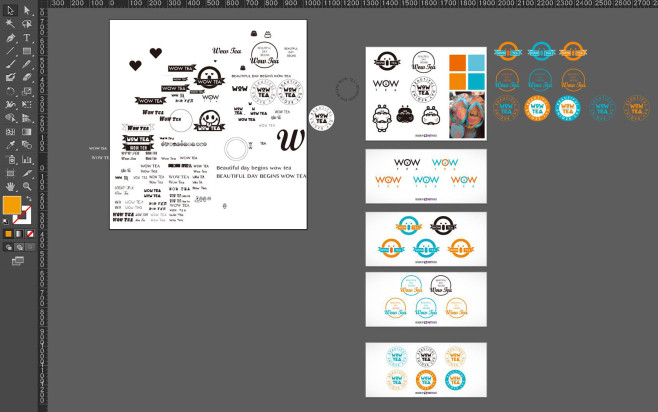658x412 pixels.
Task: Select the large black 'W' script letter
Action: coord(290,140)
